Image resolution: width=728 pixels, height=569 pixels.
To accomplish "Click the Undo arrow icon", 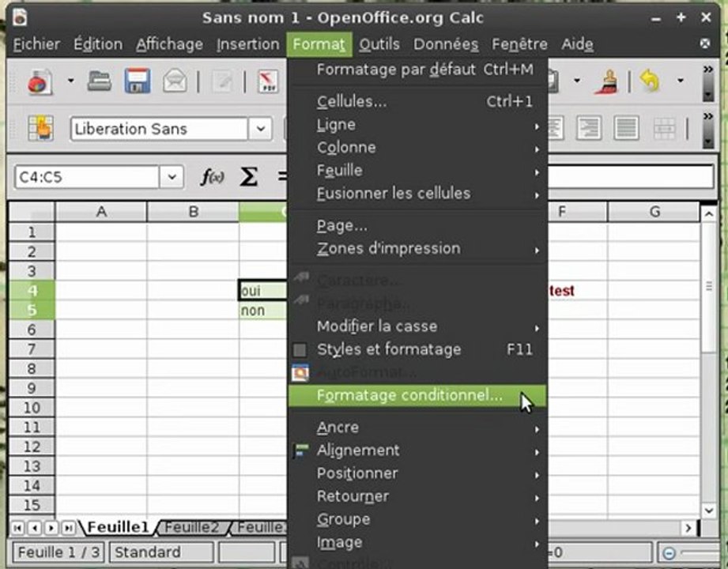I will [650, 81].
